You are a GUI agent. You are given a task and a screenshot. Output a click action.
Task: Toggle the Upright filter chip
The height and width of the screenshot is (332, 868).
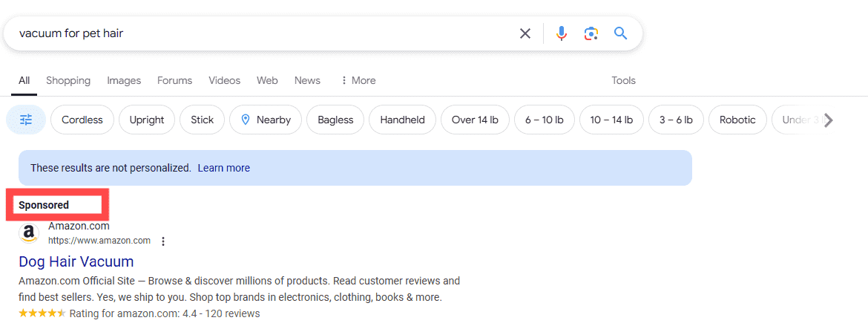pos(147,120)
